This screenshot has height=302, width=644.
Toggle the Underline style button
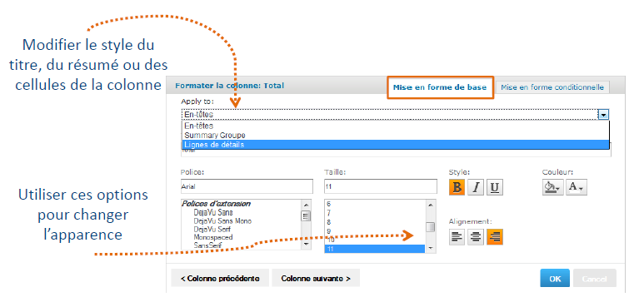point(495,187)
